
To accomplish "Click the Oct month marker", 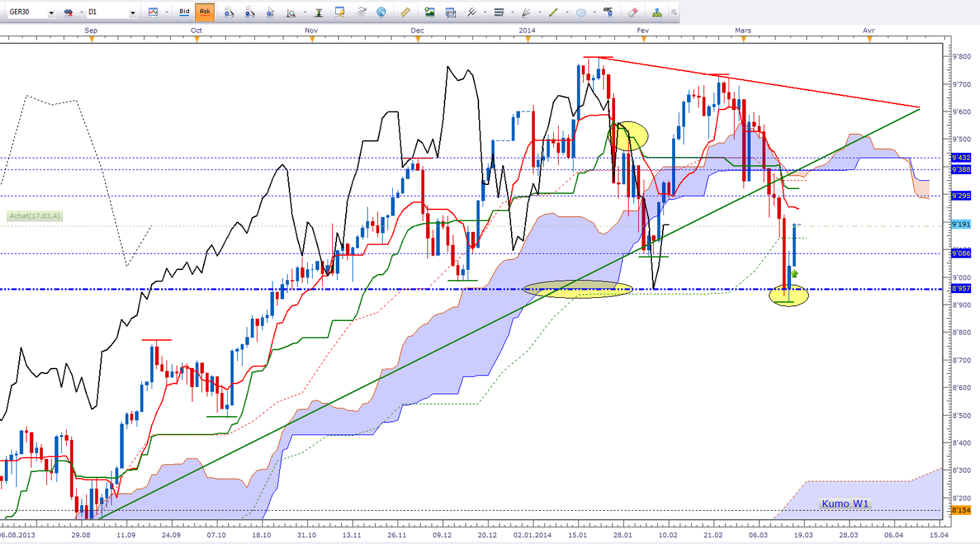I will (196, 30).
